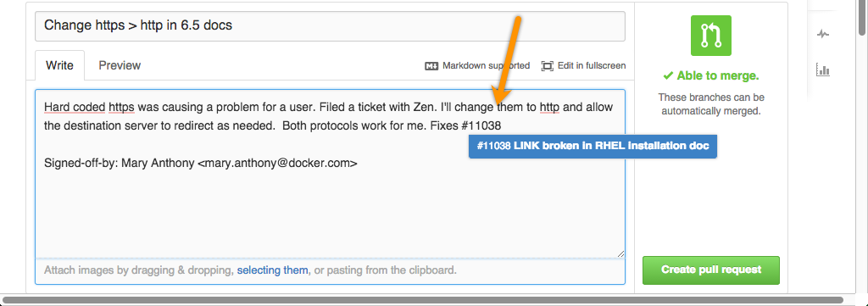Viewport: 868px width, 306px height.
Task: Switch to the Write tab
Action: pyautogui.click(x=60, y=65)
